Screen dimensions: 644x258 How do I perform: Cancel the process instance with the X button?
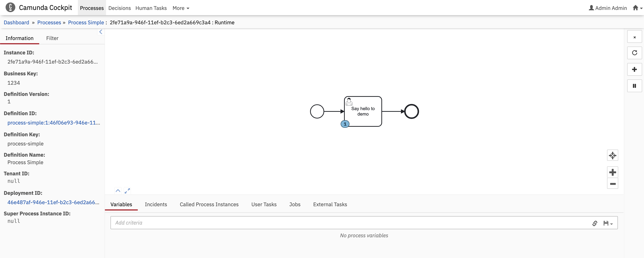coord(634,37)
